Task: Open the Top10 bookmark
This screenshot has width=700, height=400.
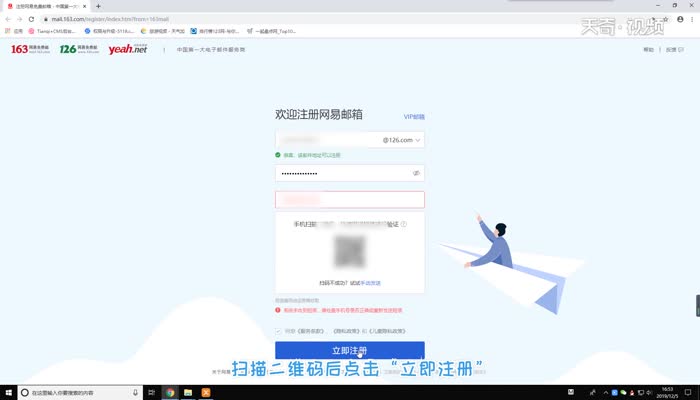Action: point(272,31)
